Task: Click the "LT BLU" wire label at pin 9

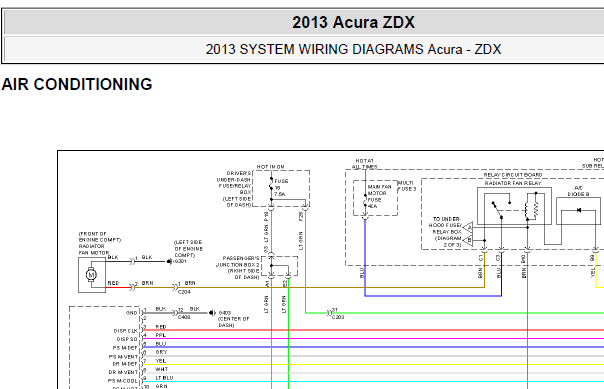Action: click(164, 378)
